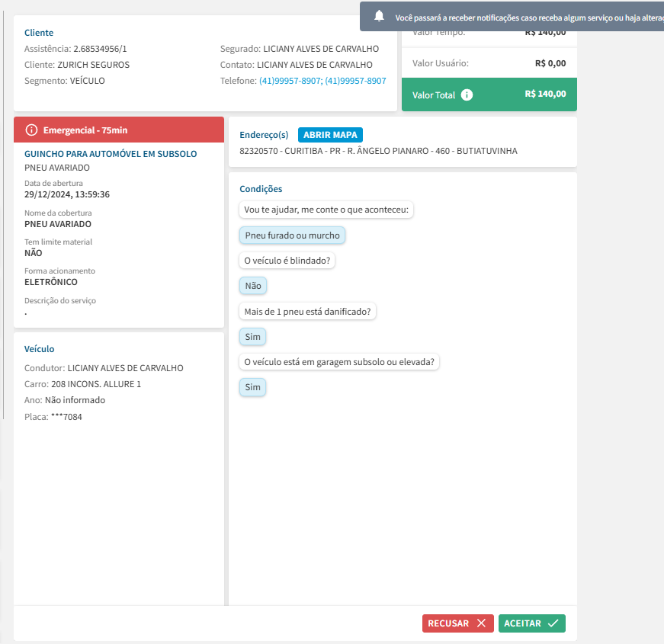Click the "Não" answer under the blindado question
The height and width of the screenshot is (644, 664).
[252, 286]
